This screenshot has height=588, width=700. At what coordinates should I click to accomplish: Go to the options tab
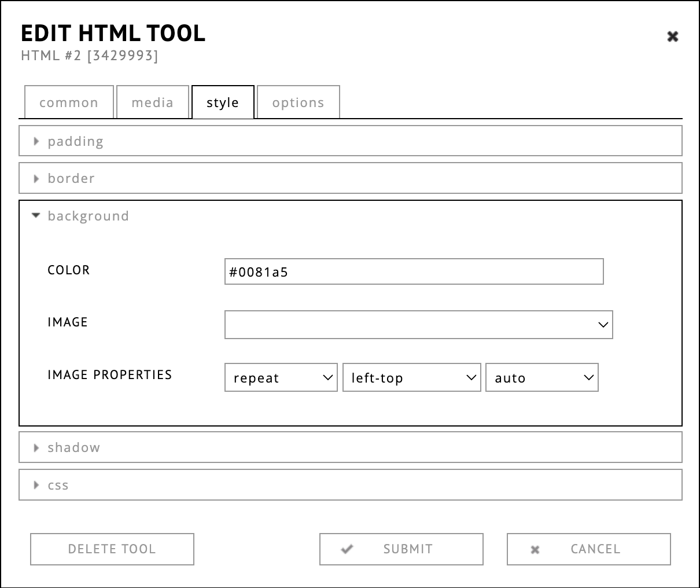point(298,102)
